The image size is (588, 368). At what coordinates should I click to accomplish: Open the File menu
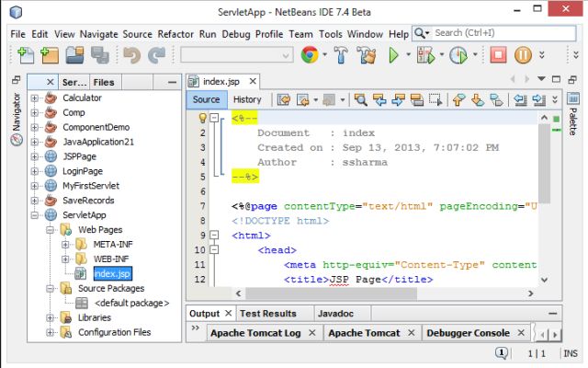coord(17,34)
